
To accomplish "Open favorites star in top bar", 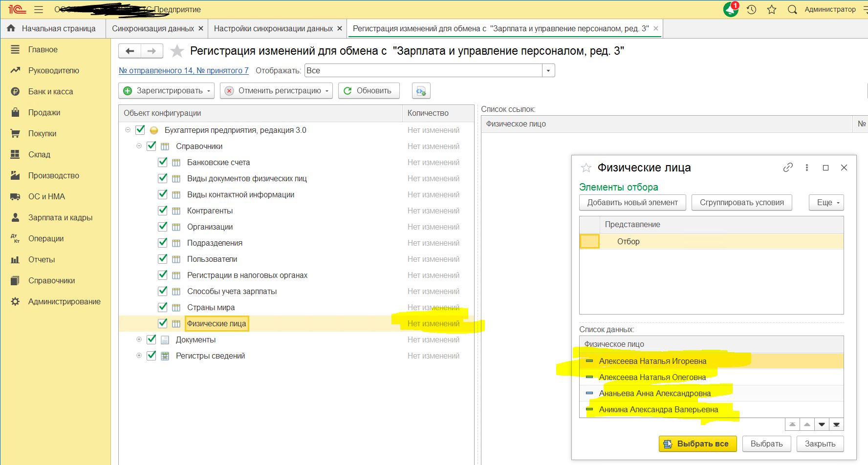I will pyautogui.click(x=772, y=9).
